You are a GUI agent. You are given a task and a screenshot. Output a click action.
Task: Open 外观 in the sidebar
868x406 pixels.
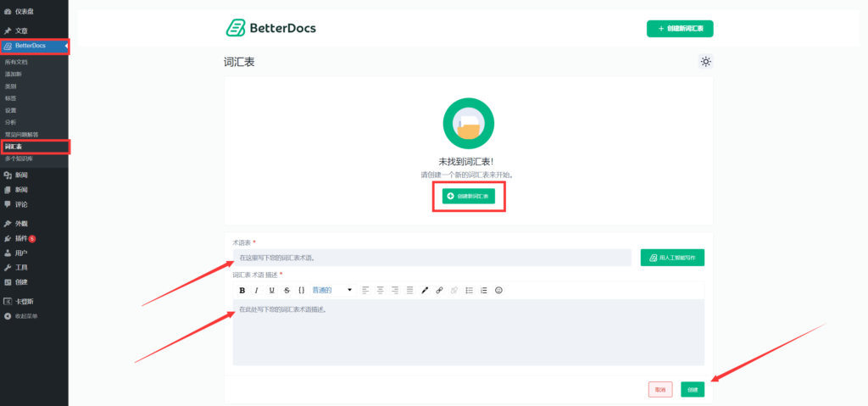click(21, 224)
